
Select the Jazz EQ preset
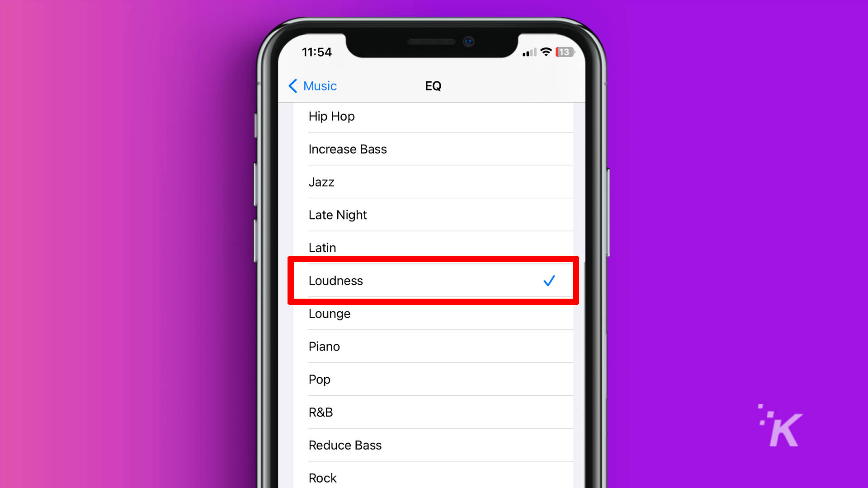[434, 182]
